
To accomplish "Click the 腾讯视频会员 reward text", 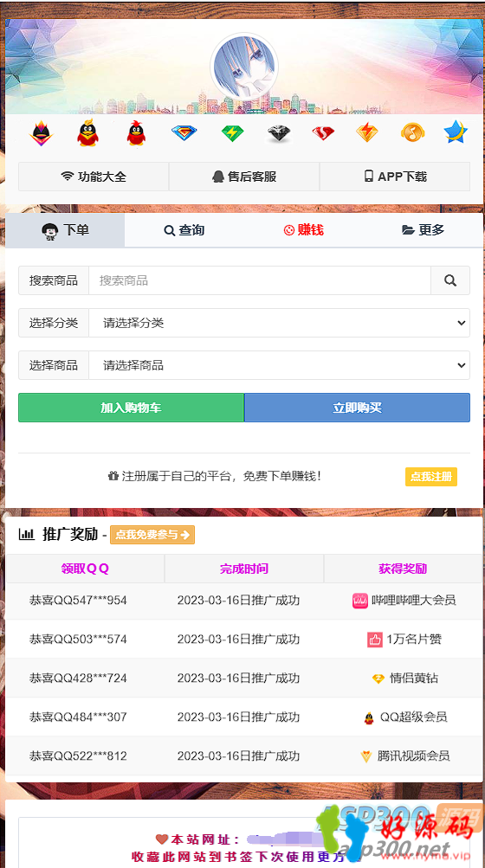I will [413, 756].
